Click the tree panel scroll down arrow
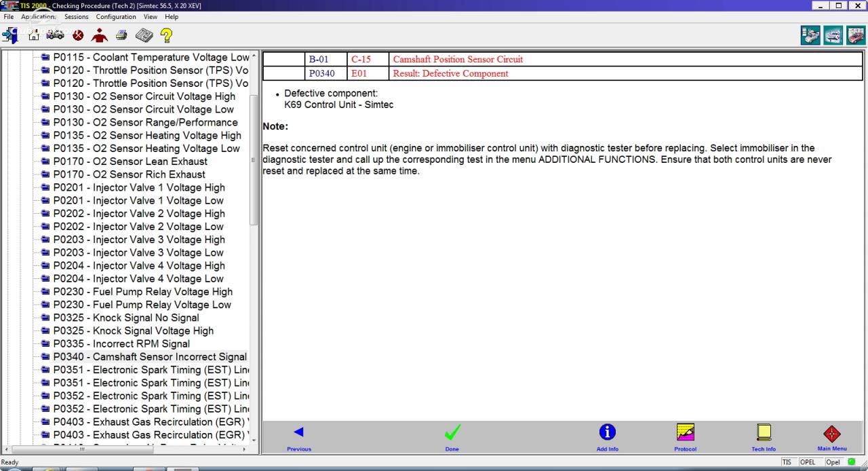This screenshot has height=471, width=868. [254, 440]
